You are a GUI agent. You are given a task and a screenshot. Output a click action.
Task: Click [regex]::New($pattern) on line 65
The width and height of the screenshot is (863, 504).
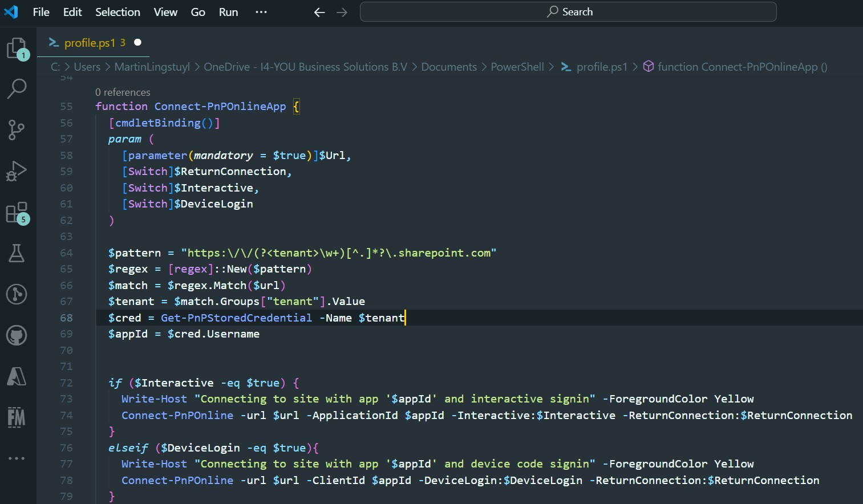[240, 269]
